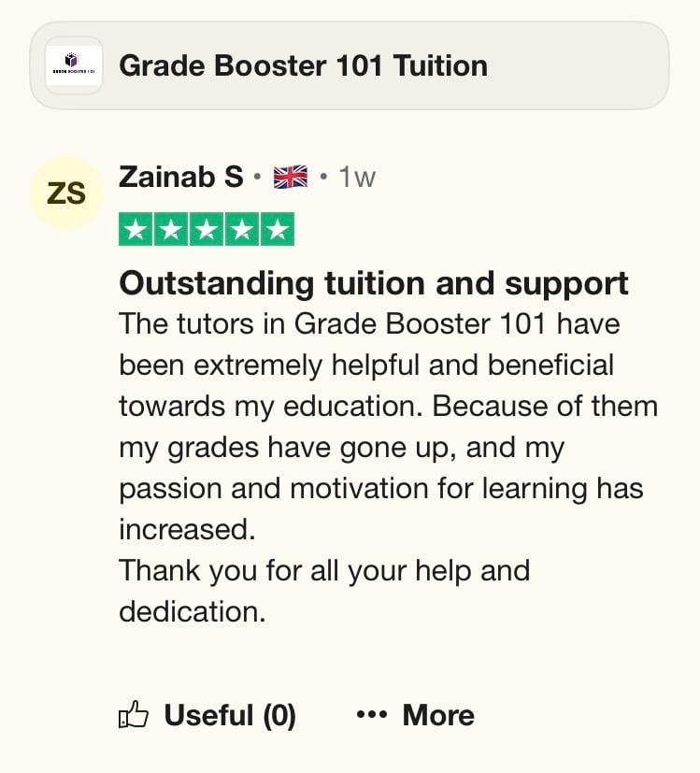Click the word 'increased.' in the review
The width and height of the screenshot is (700, 773).
point(187,529)
